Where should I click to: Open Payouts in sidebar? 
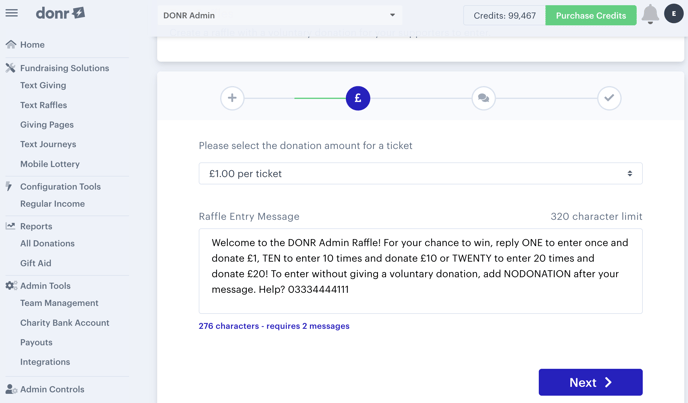coord(36,342)
